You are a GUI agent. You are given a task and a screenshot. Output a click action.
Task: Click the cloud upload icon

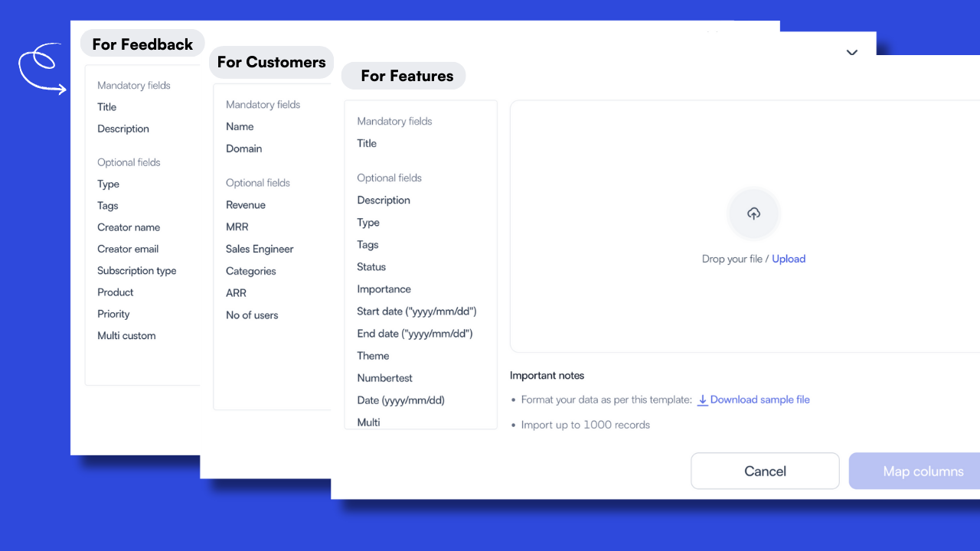point(753,214)
